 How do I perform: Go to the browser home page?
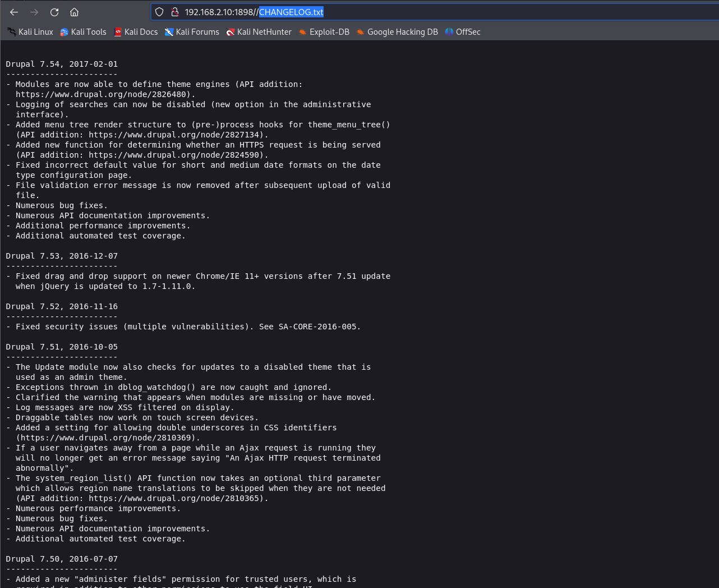tap(74, 12)
